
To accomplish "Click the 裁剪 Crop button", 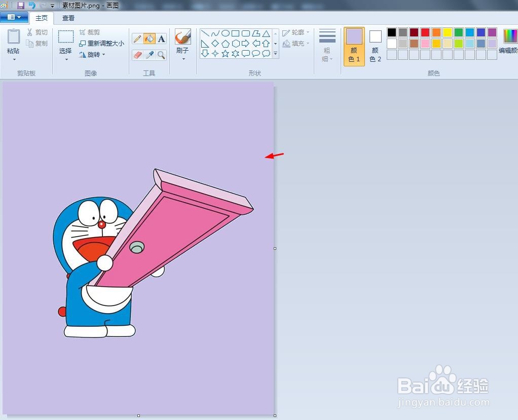I will 90,32.
